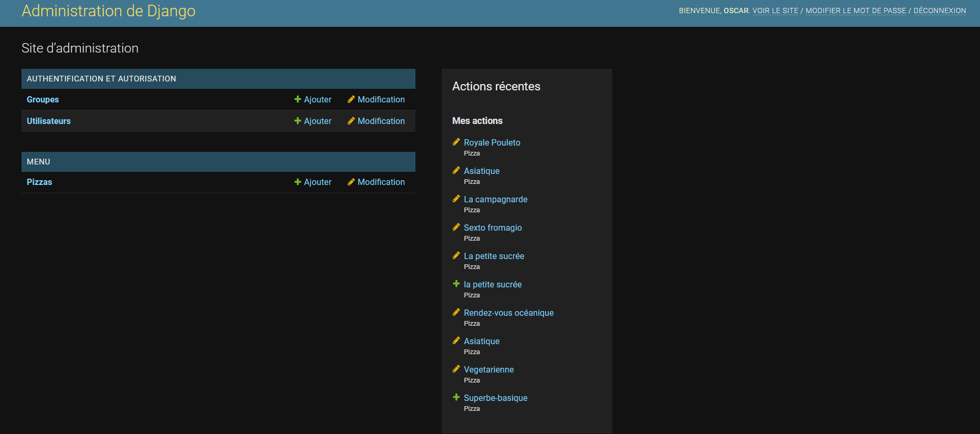This screenshot has width=980, height=434.
Task: Open the Utilisateurs model list
Action: [48, 121]
